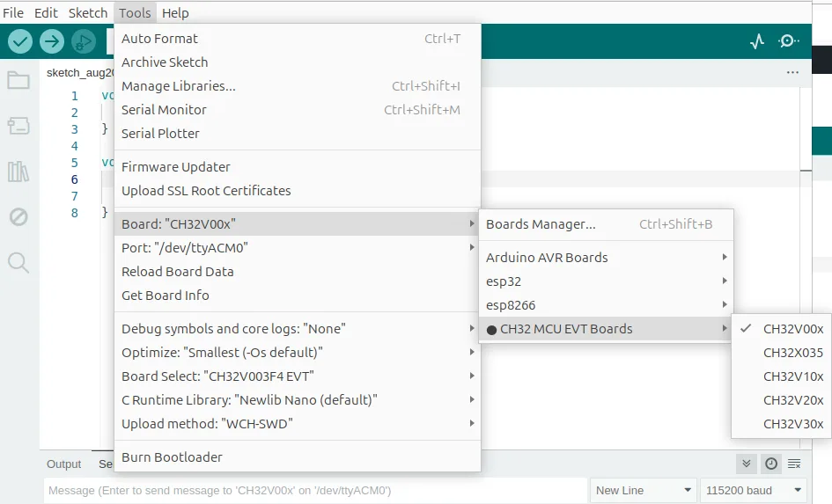
Task: Select Serial Plotter menu entry
Action: [298, 134]
